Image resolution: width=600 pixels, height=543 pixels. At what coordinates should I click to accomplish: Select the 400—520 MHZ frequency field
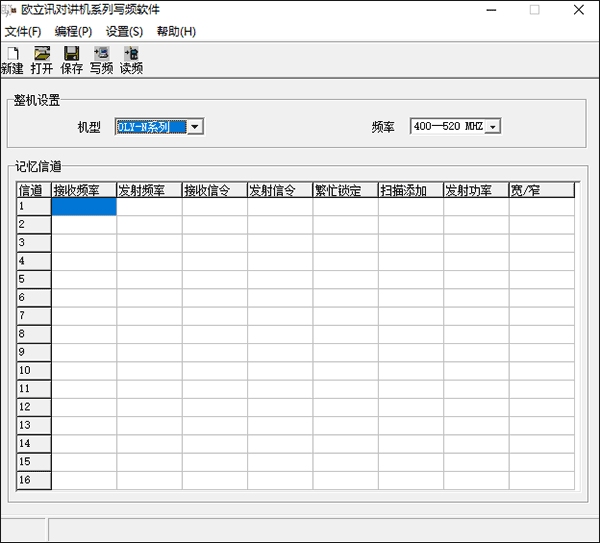point(448,127)
